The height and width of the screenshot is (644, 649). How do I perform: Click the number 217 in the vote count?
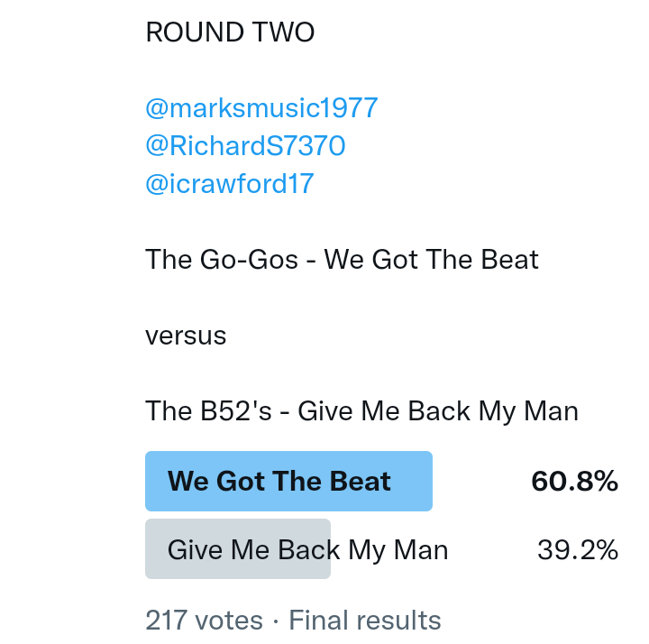[165, 621]
